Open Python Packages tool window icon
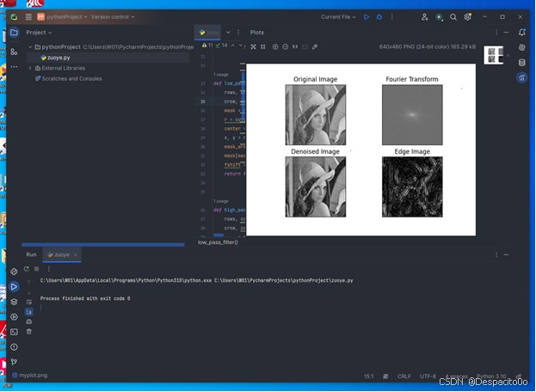536x392 pixels. click(14, 302)
